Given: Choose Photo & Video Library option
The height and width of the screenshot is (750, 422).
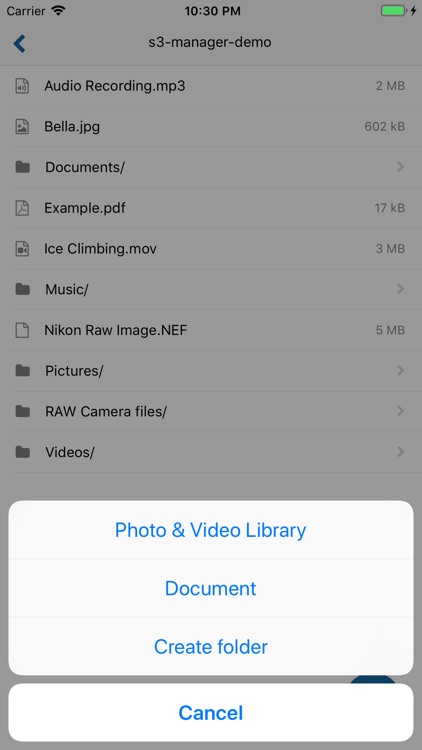Looking at the screenshot, I should click(x=211, y=530).
